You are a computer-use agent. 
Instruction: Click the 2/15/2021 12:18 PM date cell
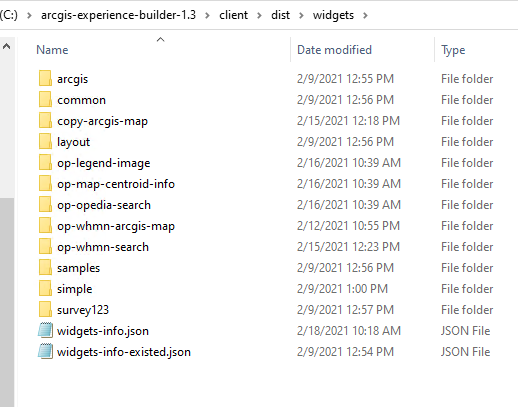pyautogui.click(x=348, y=121)
